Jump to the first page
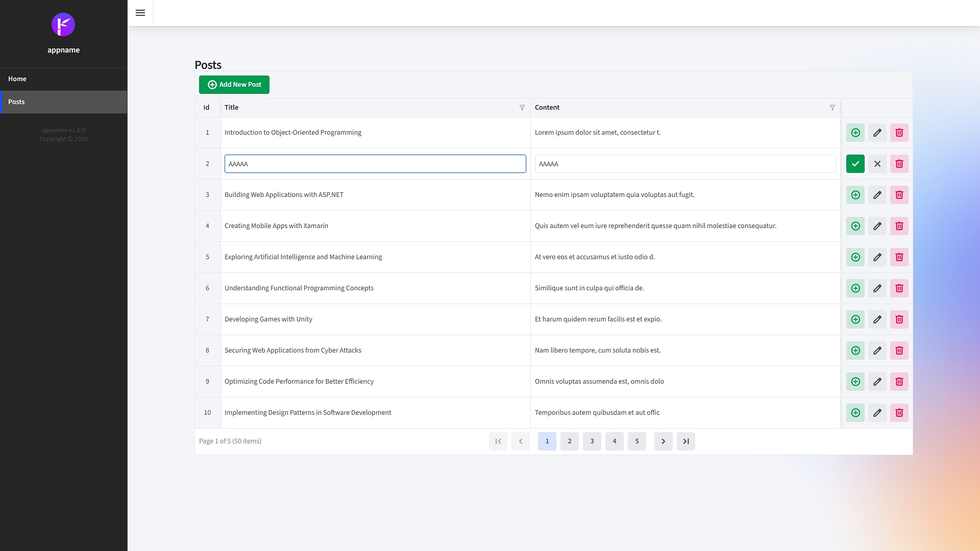980x551 pixels. click(498, 441)
